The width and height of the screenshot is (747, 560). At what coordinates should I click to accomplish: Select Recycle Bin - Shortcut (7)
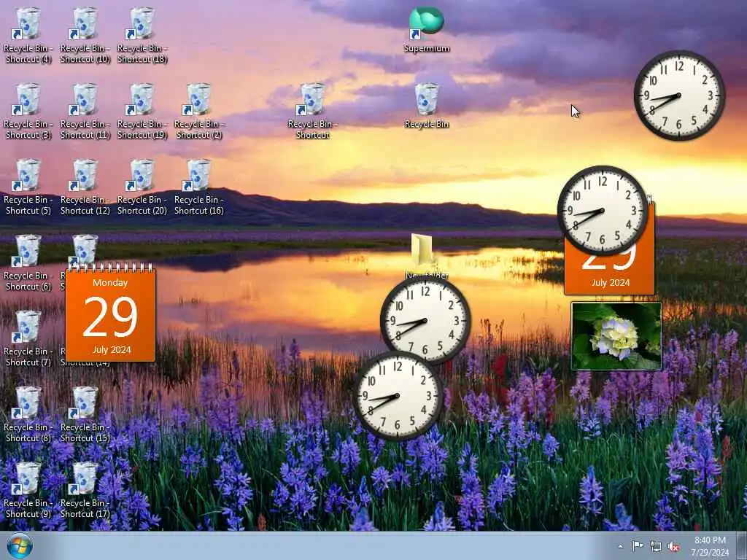(x=28, y=338)
